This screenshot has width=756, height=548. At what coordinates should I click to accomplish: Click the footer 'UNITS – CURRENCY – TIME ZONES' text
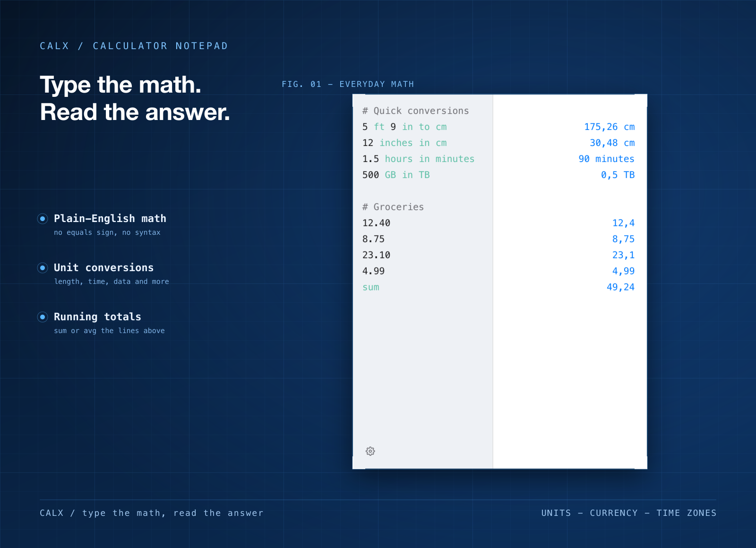tap(629, 513)
